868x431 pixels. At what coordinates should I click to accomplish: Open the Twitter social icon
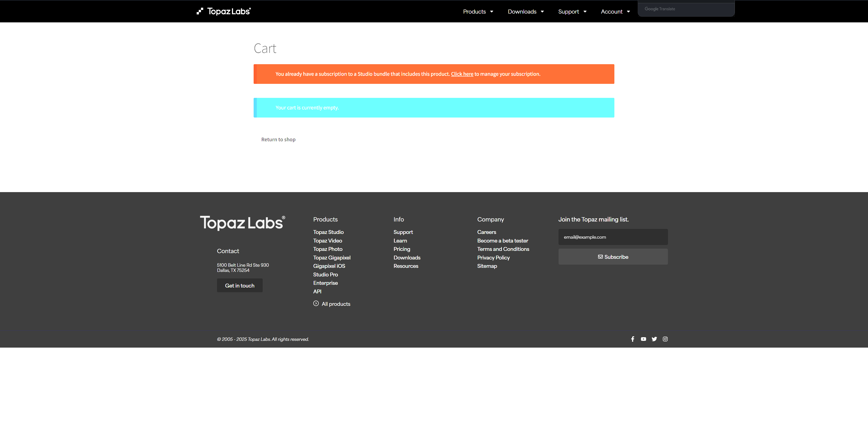[x=654, y=339]
